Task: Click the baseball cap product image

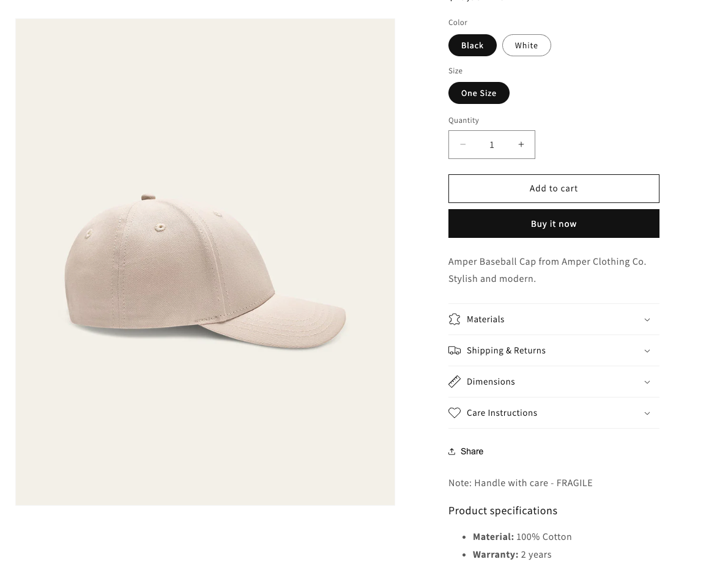Action: tap(205, 269)
